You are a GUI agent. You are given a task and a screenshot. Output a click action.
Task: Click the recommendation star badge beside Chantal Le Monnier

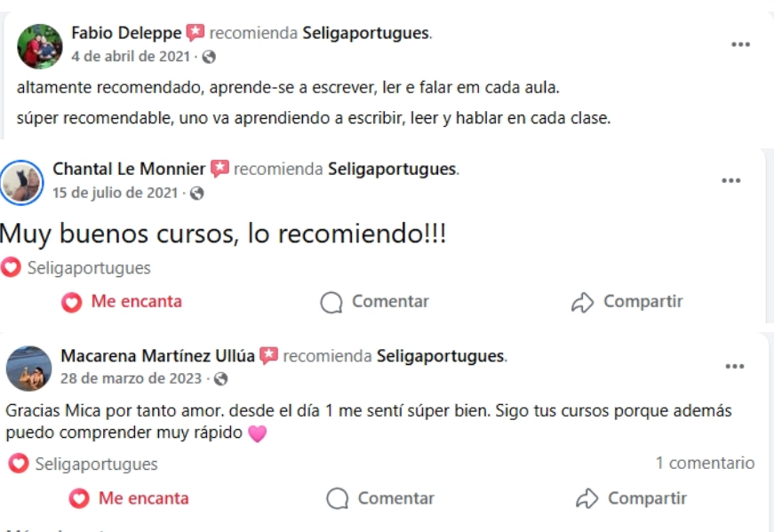point(219,169)
